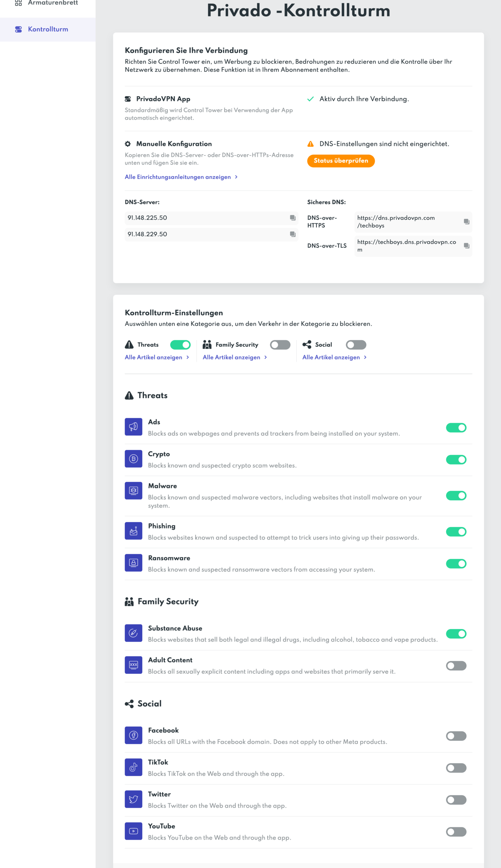Click the techboys.dns.privadovpn.com TLS field
The width and height of the screenshot is (501, 868).
click(413, 246)
